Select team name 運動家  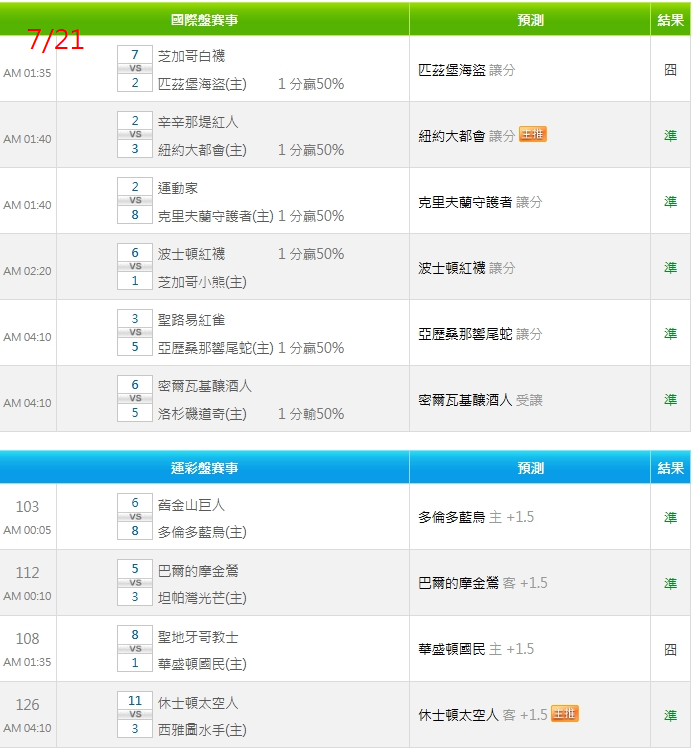pyautogui.click(x=177, y=188)
